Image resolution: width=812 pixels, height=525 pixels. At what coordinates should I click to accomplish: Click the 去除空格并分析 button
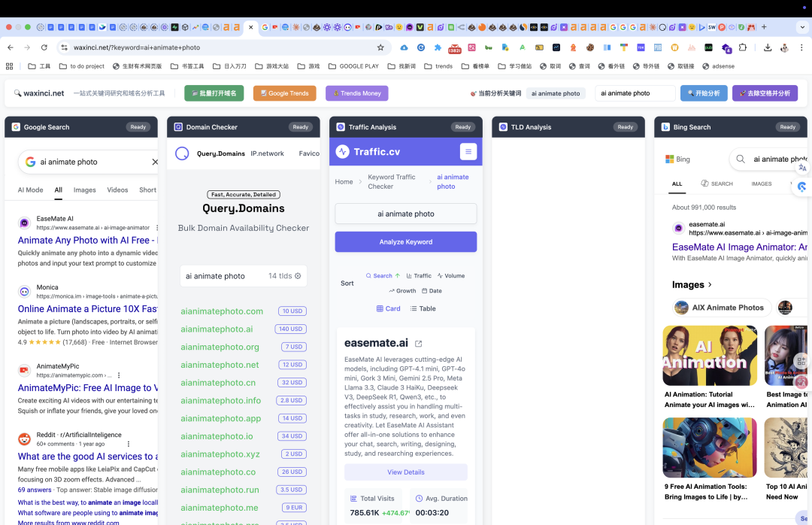(x=765, y=93)
